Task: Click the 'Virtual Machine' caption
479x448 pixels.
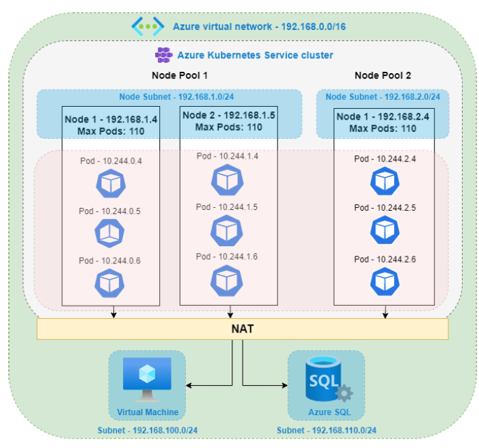Action: click(148, 412)
